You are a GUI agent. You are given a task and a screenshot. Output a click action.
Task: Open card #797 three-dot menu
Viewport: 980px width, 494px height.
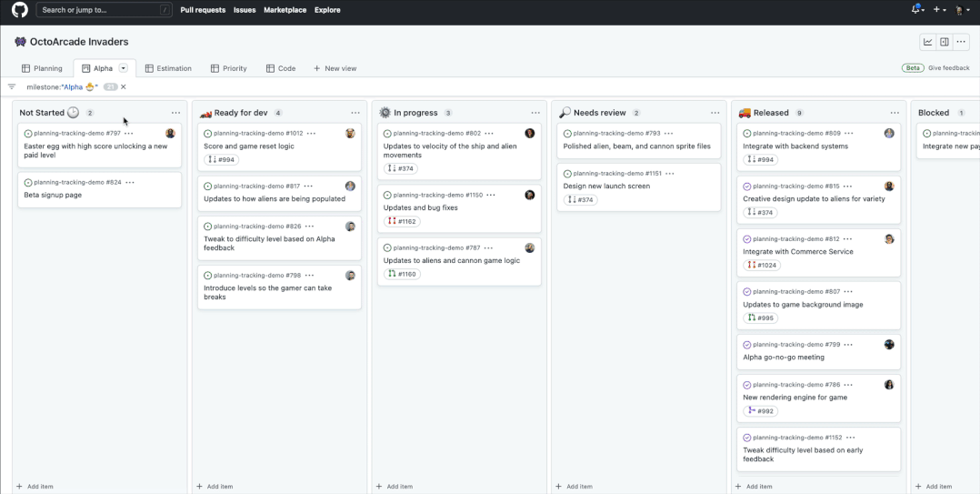pyautogui.click(x=129, y=133)
